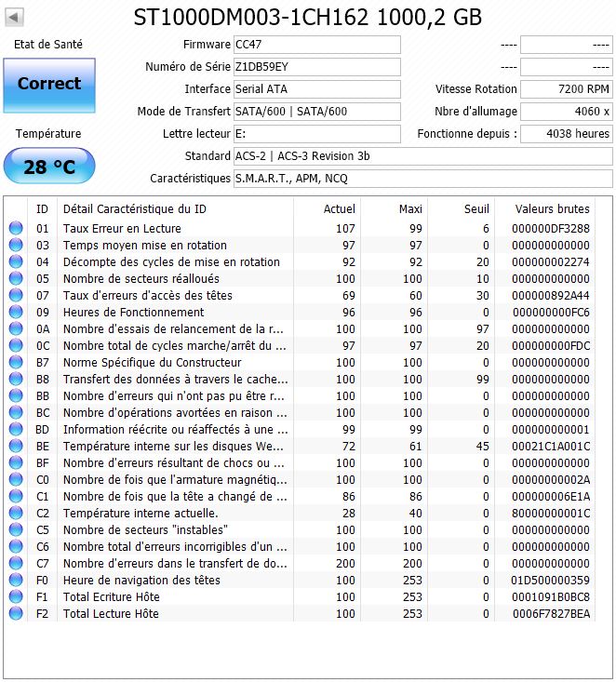This screenshot has height=682, width=616.
Task: Select 'Total Lecture Hôte' text
Action: (x=111, y=614)
